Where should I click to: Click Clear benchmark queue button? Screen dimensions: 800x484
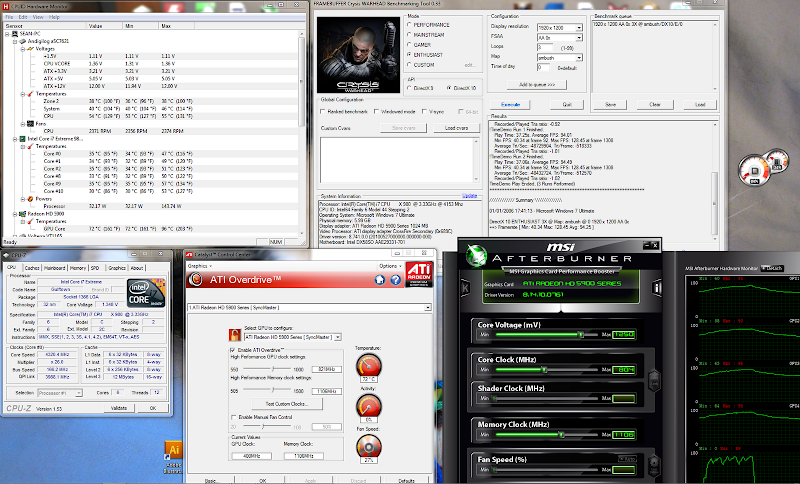click(x=655, y=105)
